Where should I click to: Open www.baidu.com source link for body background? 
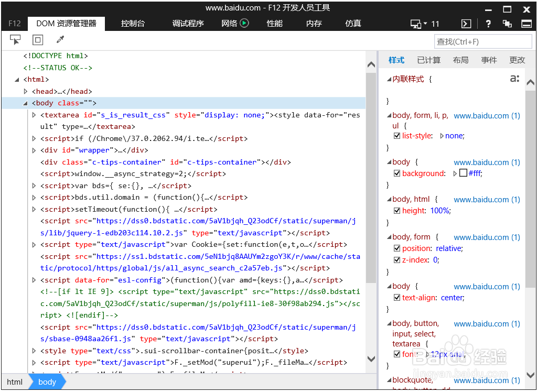tap(487, 162)
